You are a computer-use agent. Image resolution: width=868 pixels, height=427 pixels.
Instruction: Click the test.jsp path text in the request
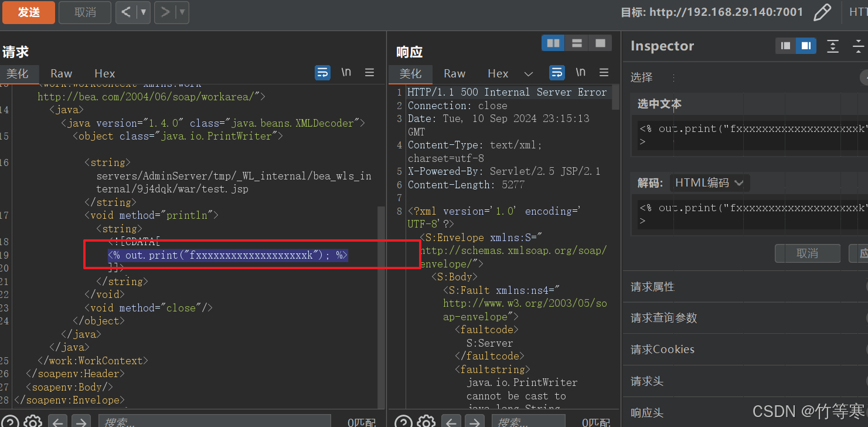234,182
